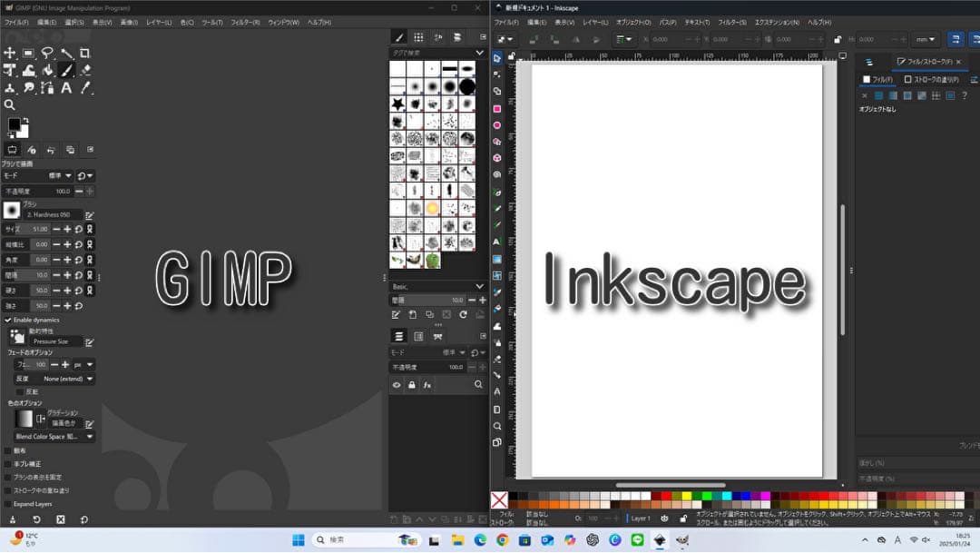Select the GIMP Text tool
This screenshot has height=553, width=980.
click(x=66, y=88)
